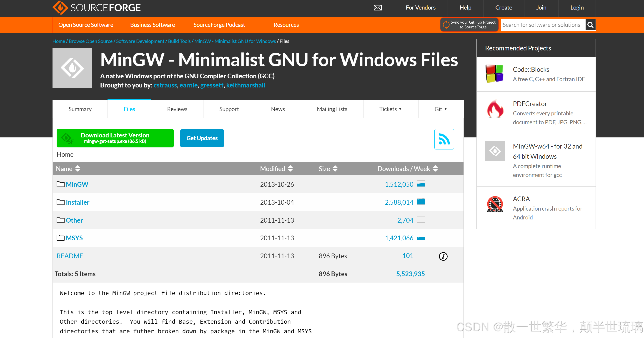The width and height of the screenshot is (644, 338).
Task: Click the 5,523,935 total downloads link
Action: [410, 274]
